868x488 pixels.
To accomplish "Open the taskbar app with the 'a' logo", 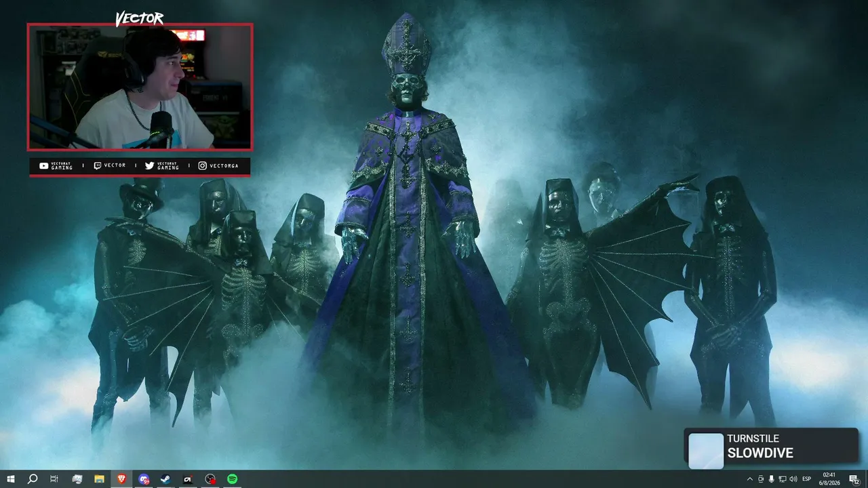I will [x=188, y=479].
